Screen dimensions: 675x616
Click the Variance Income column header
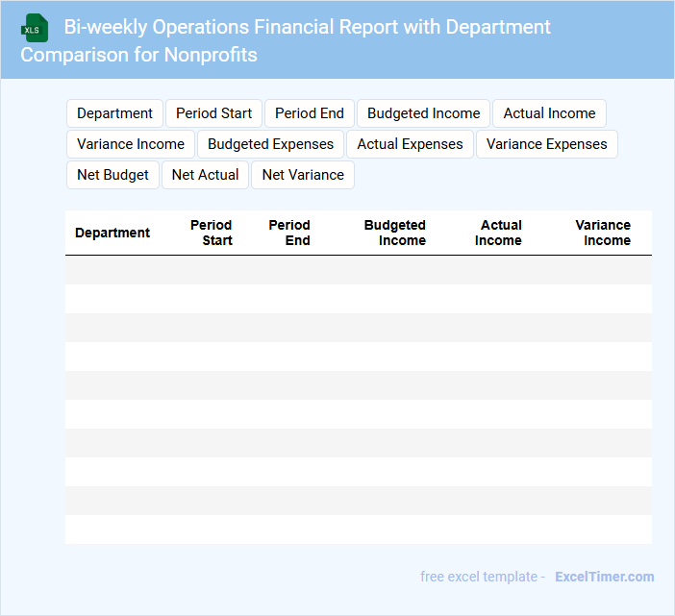click(604, 233)
